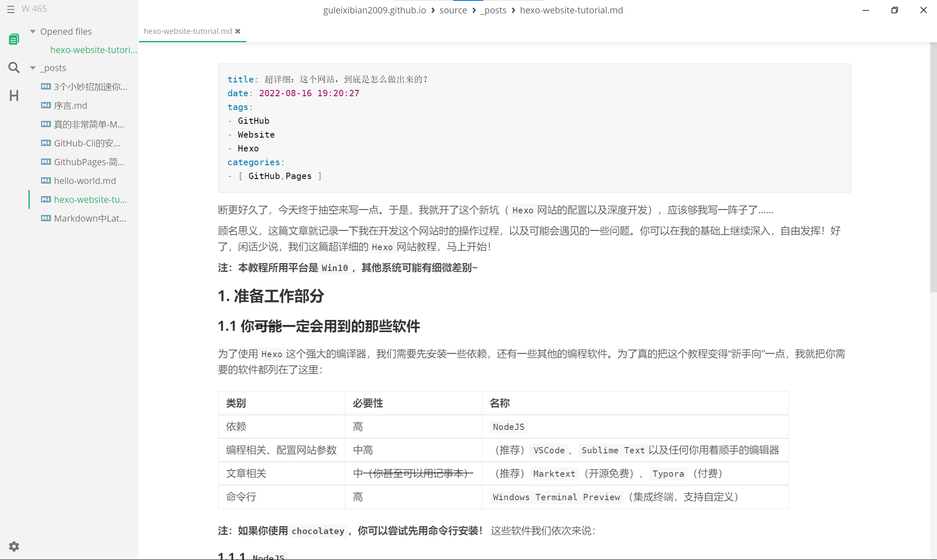Close the hexo-website-tutorial.md tab
Screen dimensions: 937x560
coord(238,31)
